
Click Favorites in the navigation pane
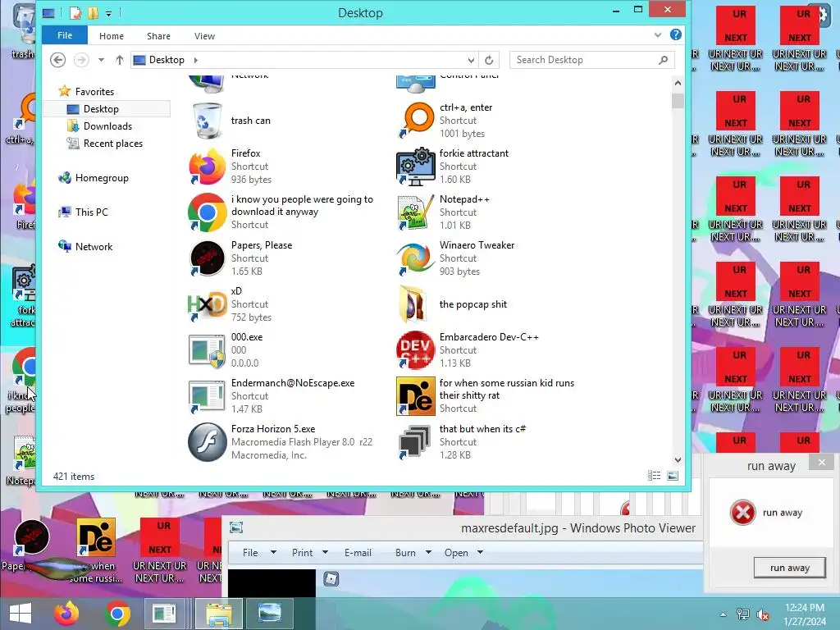[x=94, y=91]
